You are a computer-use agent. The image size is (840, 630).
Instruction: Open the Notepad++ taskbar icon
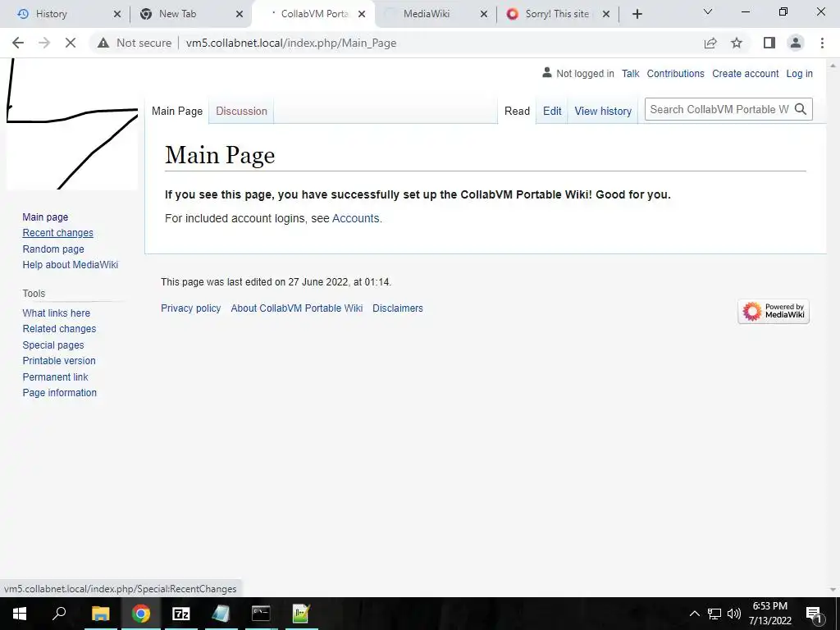(x=301, y=614)
